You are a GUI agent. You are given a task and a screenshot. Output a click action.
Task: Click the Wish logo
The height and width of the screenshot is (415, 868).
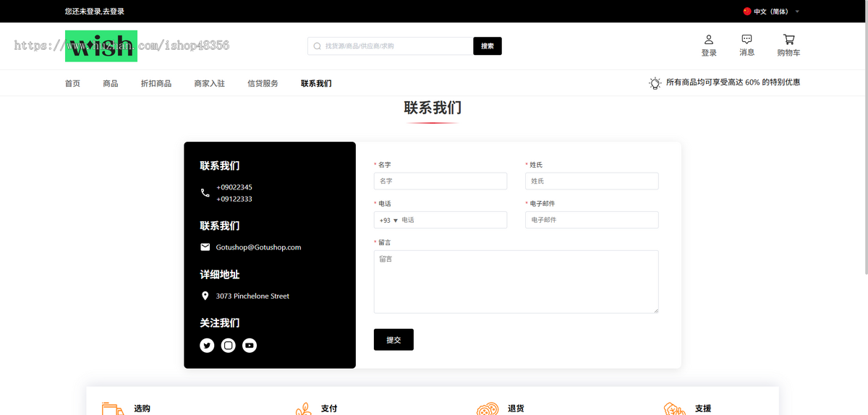pos(101,46)
